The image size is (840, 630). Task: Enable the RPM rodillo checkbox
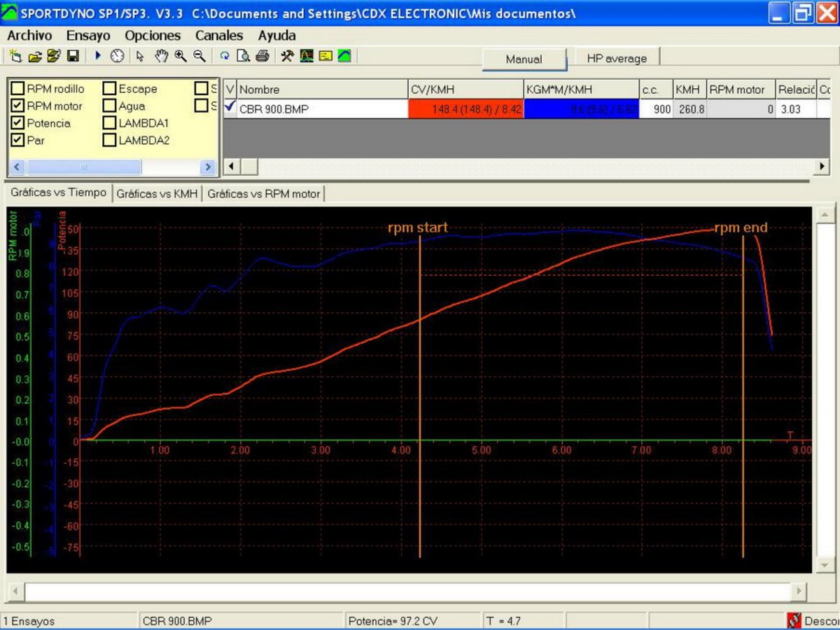[x=18, y=89]
